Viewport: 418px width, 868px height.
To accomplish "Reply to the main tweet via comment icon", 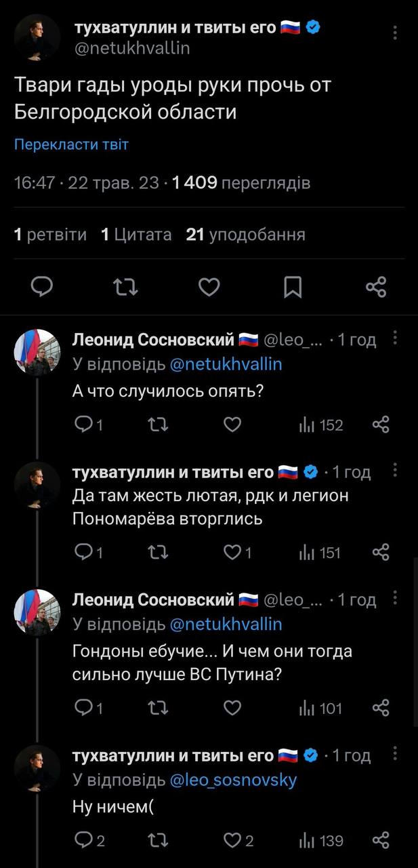I will tap(42, 288).
